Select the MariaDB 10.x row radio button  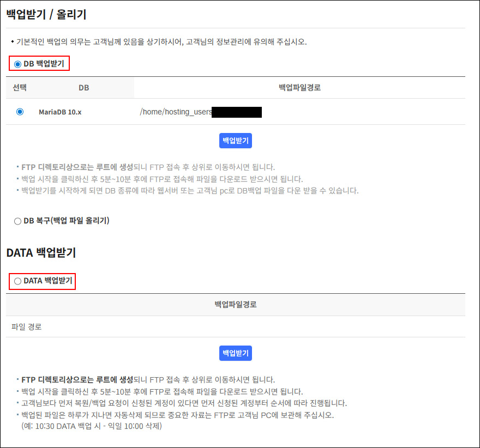20,112
